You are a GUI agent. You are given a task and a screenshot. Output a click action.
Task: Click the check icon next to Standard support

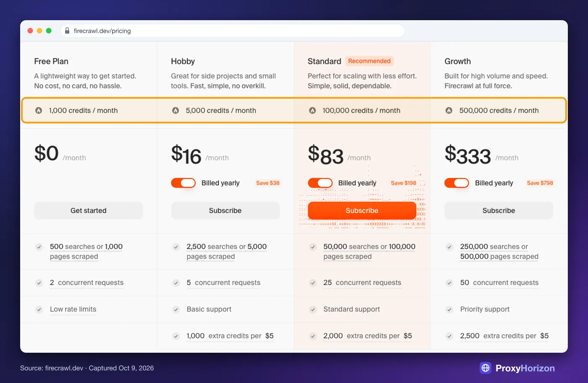313,309
